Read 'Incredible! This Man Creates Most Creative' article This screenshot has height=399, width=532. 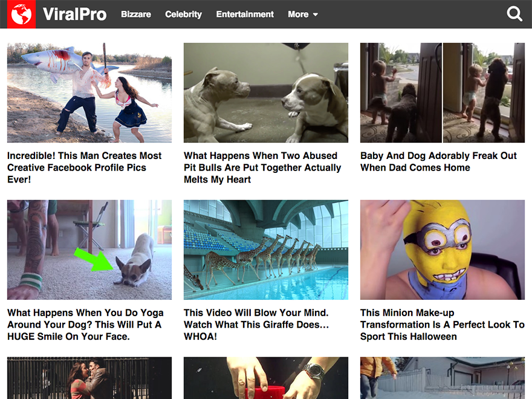point(85,167)
